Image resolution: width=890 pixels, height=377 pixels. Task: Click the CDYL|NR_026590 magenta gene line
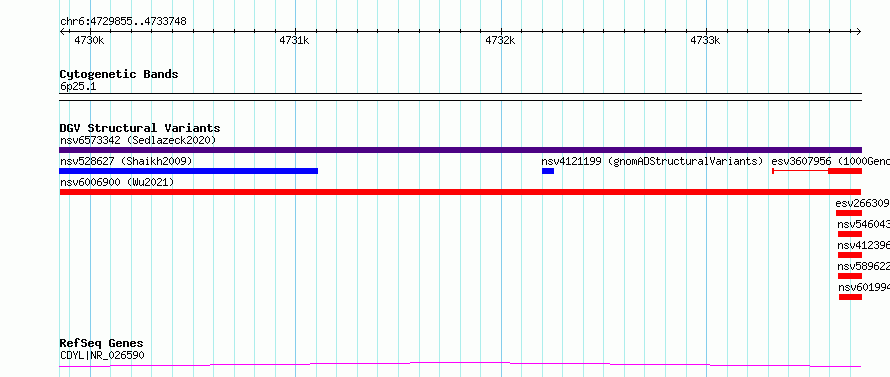point(460,365)
